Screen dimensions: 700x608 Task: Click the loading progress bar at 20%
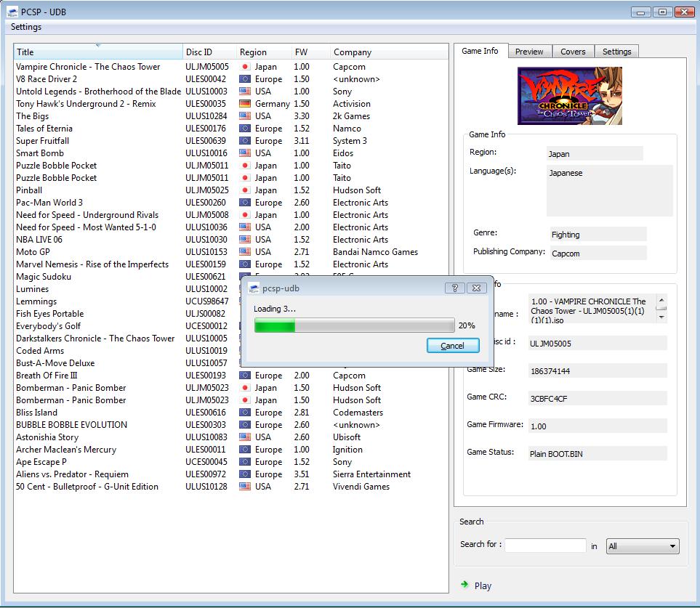pos(354,325)
